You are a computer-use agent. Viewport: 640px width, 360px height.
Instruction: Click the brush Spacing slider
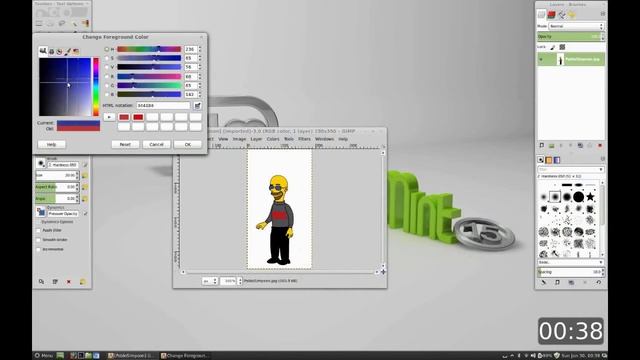point(570,272)
